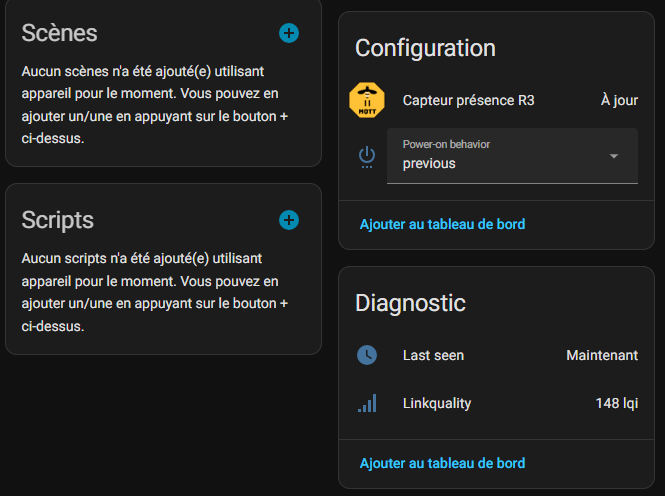Click the signal bars Linkquality icon
Image resolution: width=665 pixels, height=496 pixels.
pos(367,403)
